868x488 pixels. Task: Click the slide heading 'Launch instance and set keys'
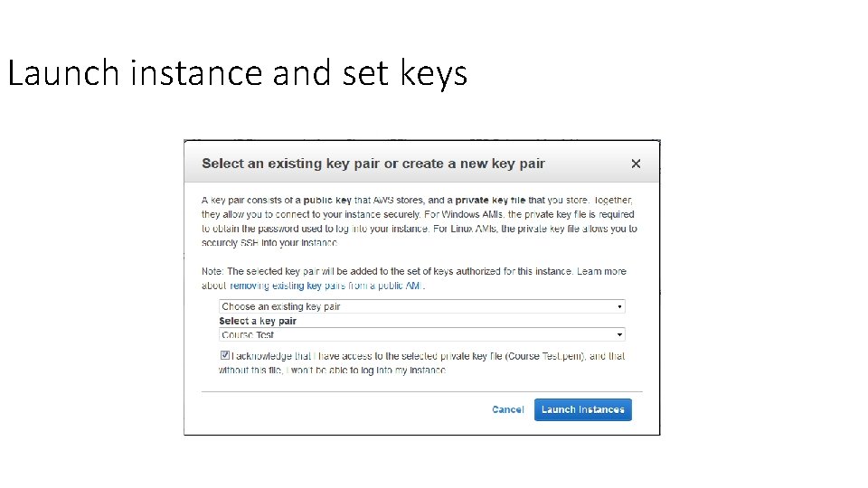pyautogui.click(x=237, y=72)
